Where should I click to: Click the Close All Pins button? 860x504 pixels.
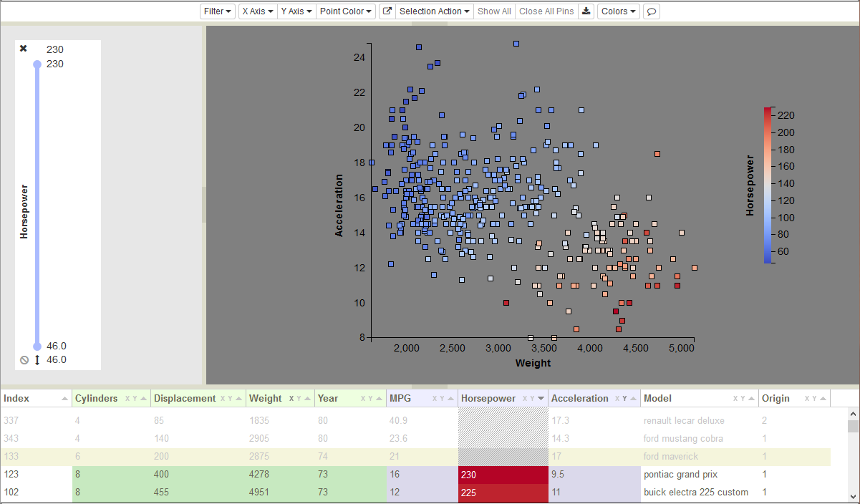[546, 11]
